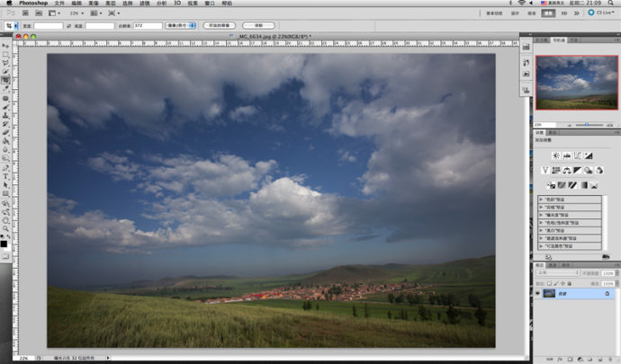Click the Navigator preview thumbnail
Screen dimensions: 621x364
click(x=577, y=83)
